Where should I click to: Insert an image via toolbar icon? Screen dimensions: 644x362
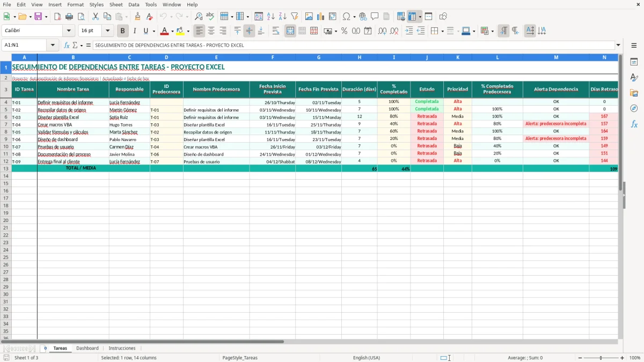(309, 17)
